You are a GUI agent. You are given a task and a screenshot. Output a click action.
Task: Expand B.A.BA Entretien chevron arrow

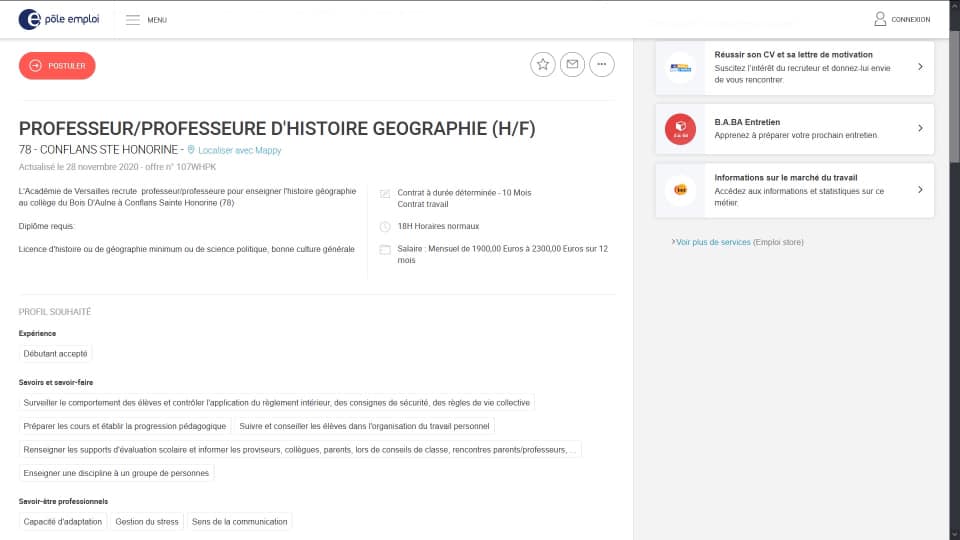919,128
